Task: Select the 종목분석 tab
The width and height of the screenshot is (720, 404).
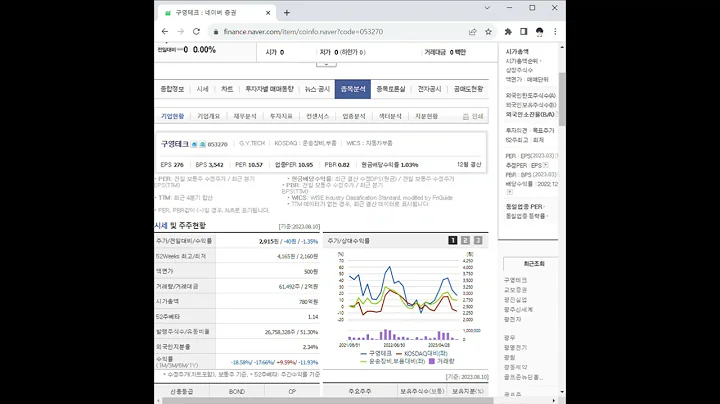Action: tap(353, 89)
